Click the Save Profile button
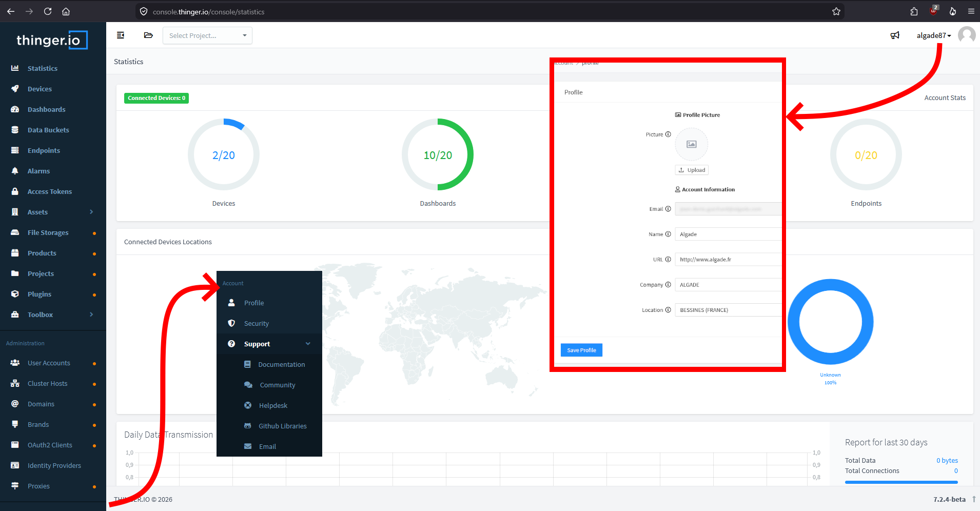The image size is (980, 511). tap(581, 350)
